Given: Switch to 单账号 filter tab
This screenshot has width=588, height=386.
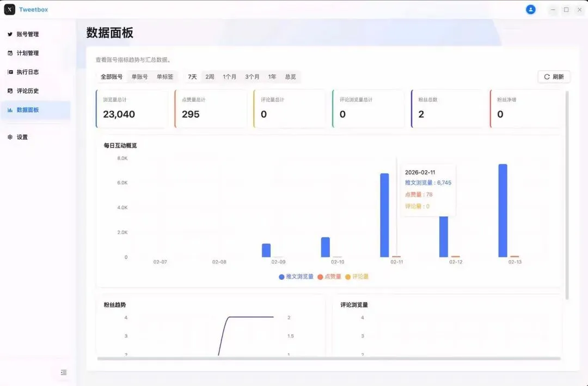Looking at the screenshot, I should [x=139, y=77].
